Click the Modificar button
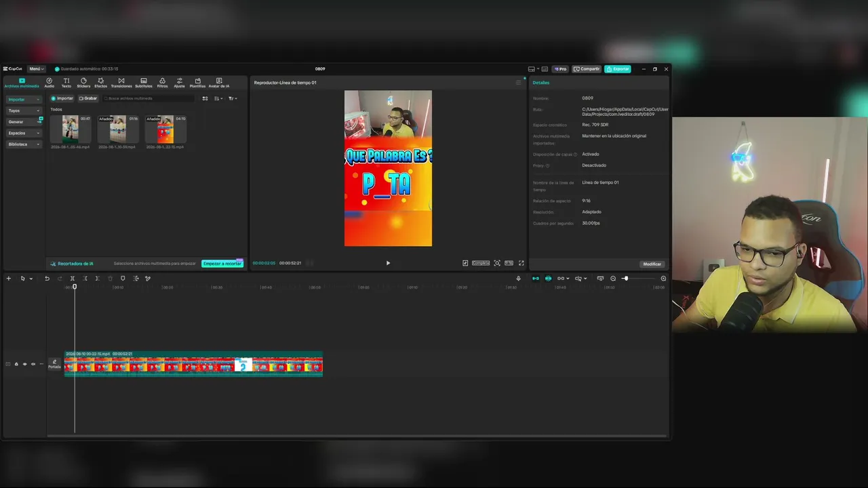868x488 pixels. 652,264
